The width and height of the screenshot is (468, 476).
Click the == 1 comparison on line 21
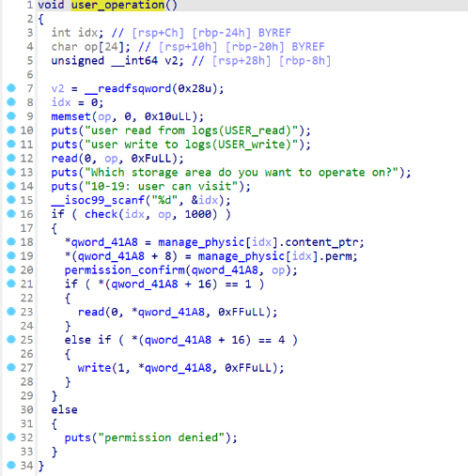(x=238, y=284)
